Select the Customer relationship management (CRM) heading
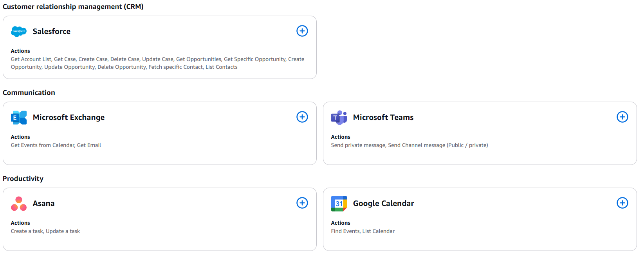The height and width of the screenshot is (256, 644). pyautogui.click(x=73, y=7)
